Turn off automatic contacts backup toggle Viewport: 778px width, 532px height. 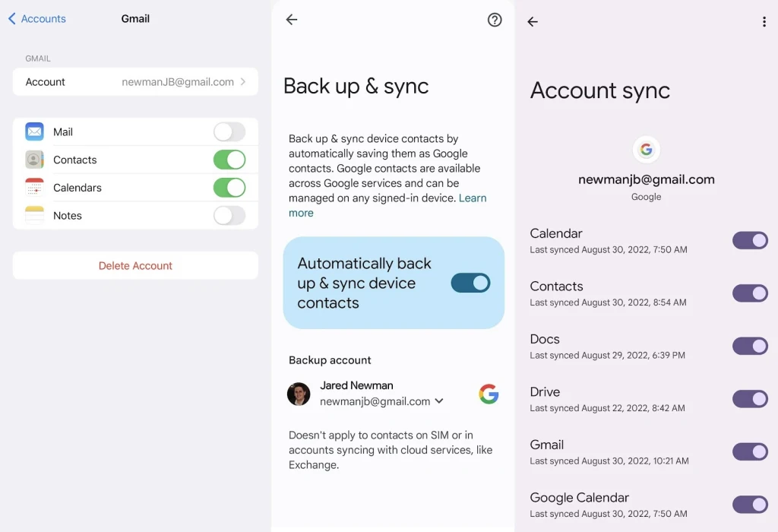470,283
